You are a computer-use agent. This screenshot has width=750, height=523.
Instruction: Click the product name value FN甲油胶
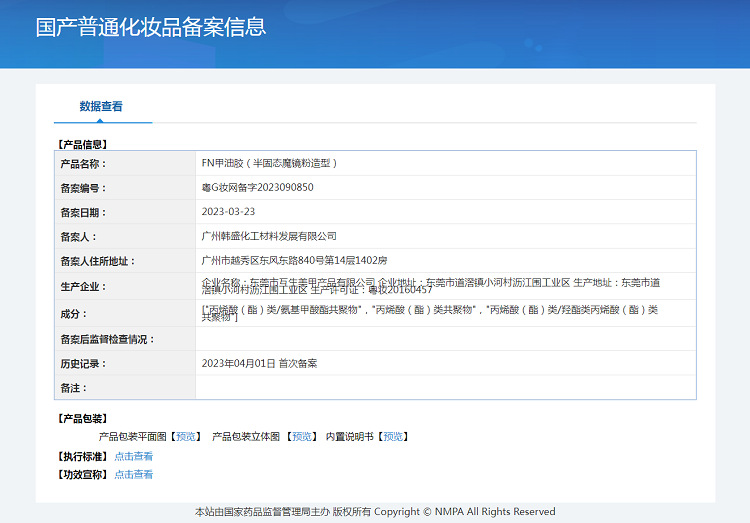270,163
